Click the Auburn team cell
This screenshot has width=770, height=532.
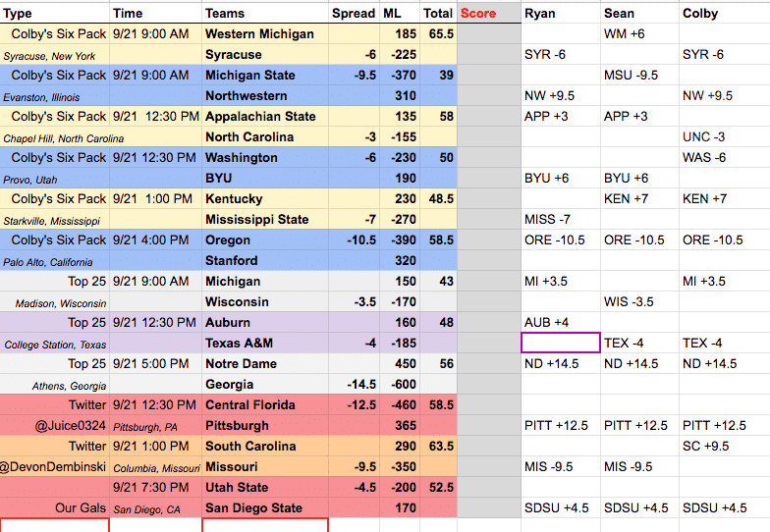tap(265, 322)
